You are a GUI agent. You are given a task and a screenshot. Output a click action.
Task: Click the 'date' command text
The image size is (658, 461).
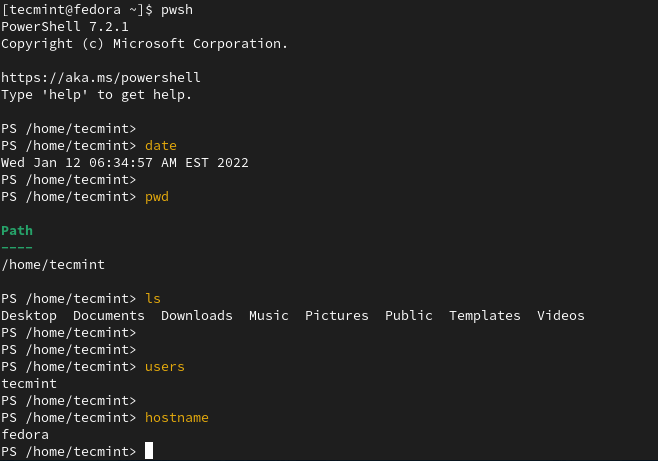tap(161, 145)
